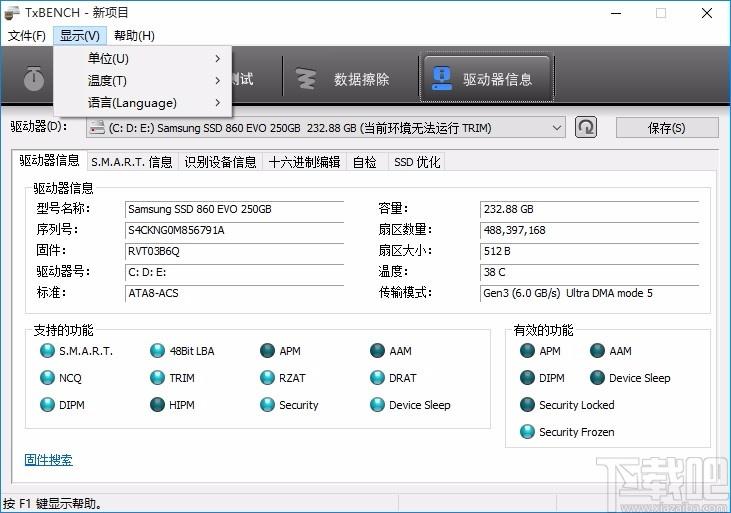The image size is (731, 513).
Task: Expand the 单位(U) submenu
Action: (143, 58)
